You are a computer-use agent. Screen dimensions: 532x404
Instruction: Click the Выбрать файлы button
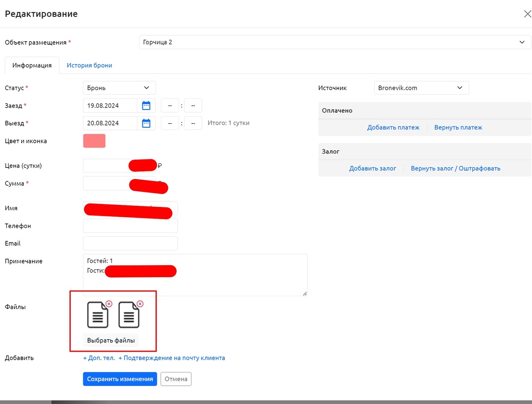pos(111,341)
